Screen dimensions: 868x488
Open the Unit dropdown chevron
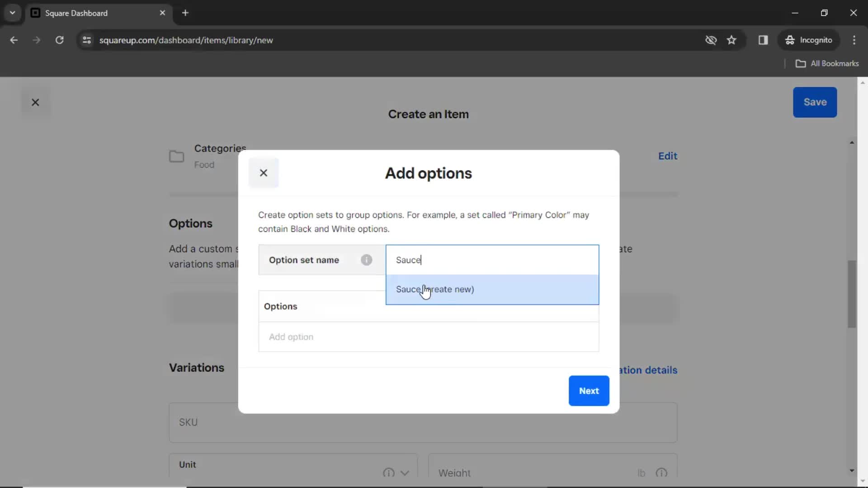click(x=405, y=473)
